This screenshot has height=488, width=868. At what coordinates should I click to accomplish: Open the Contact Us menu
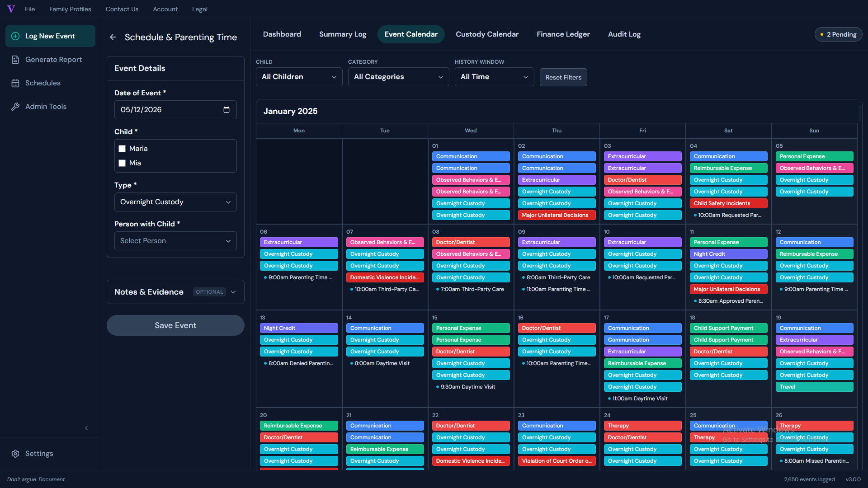pos(122,9)
